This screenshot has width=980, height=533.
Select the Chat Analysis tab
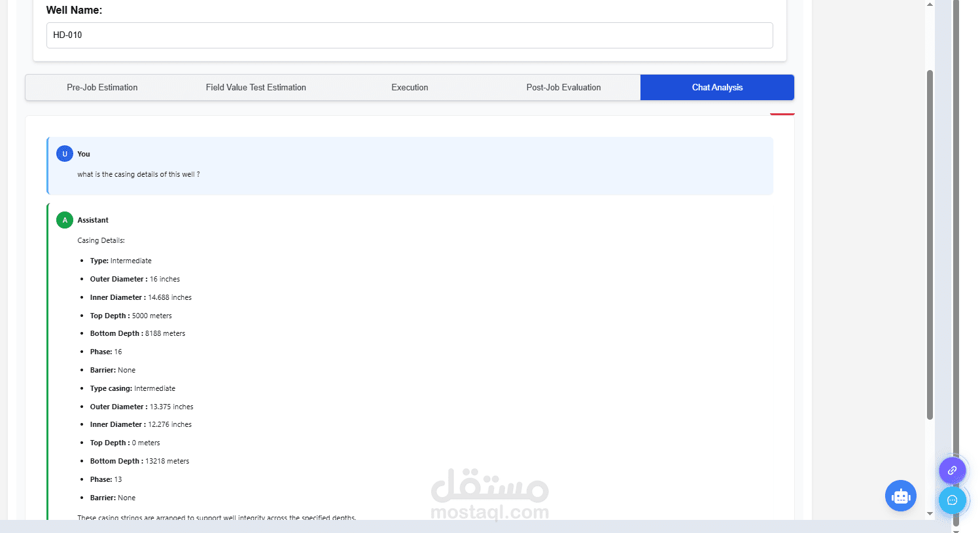tap(717, 87)
